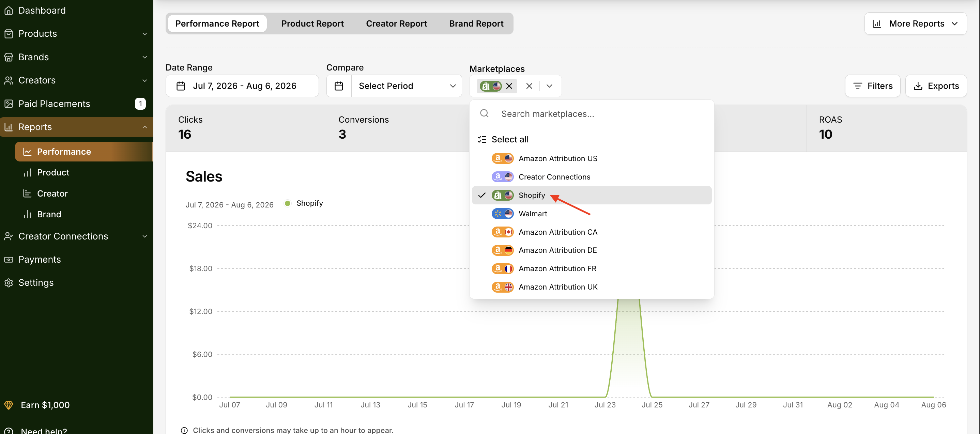Click the Paid Placements image icon

click(9, 104)
